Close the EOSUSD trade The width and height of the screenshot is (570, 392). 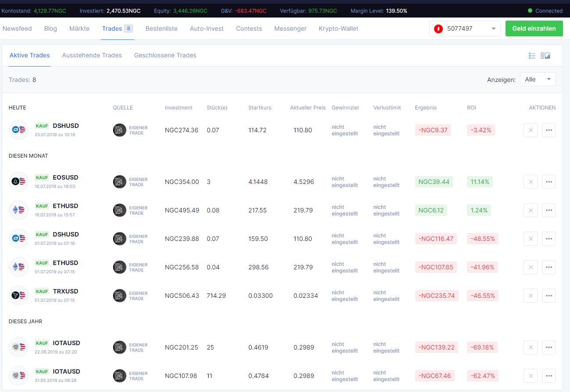pyautogui.click(x=531, y=182)
